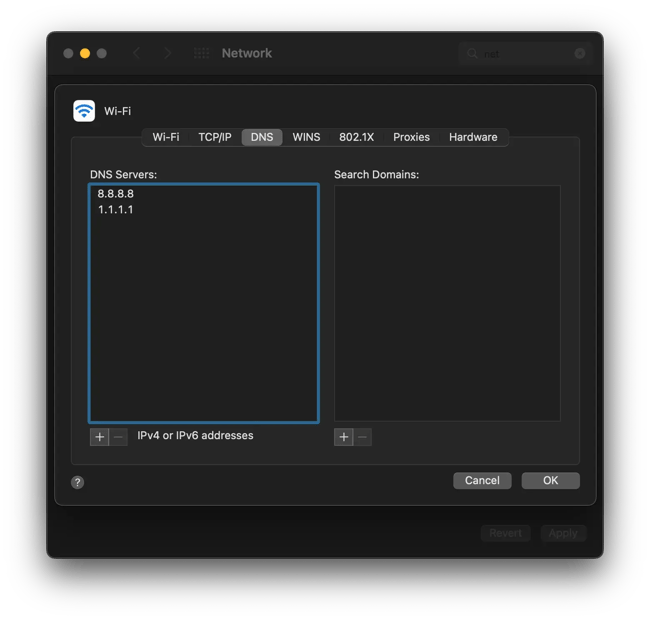Click the search magnifier icon
The image size is (650, 620).
coord(472,53)
